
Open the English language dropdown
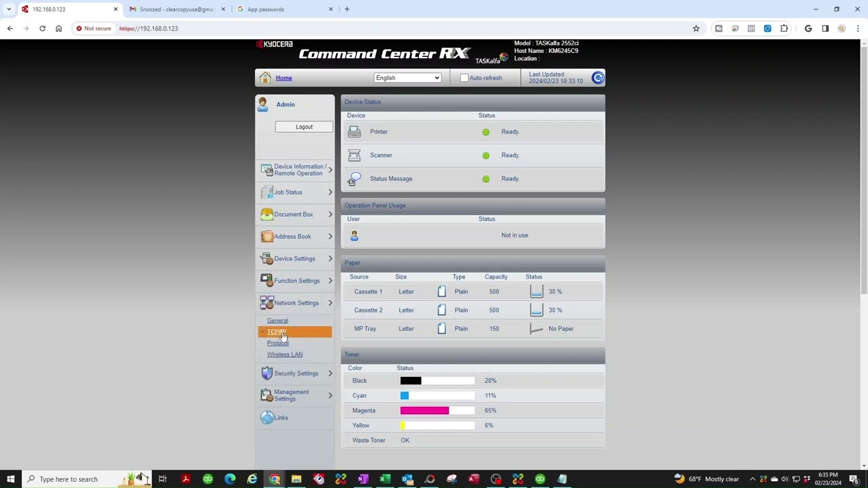tap(407, 78)
